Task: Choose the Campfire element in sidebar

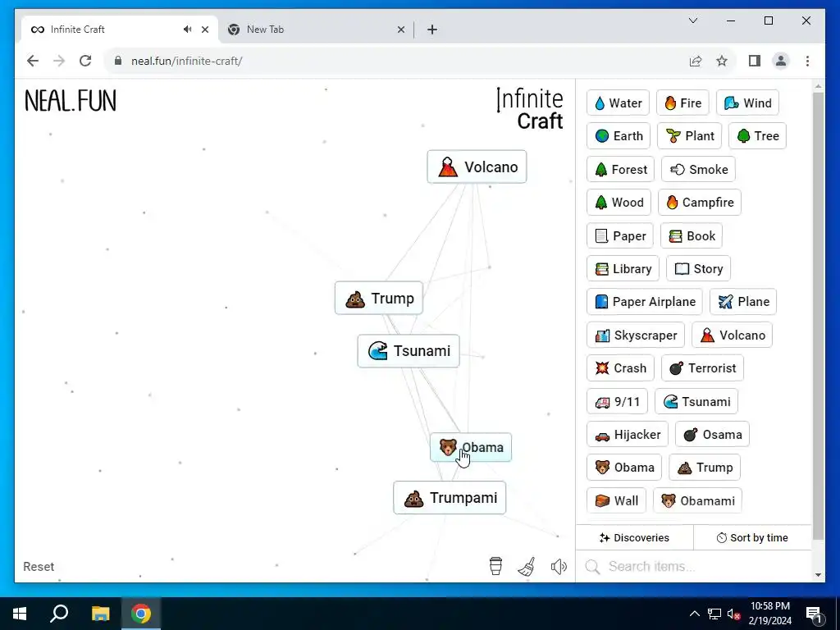Action: 700,203
